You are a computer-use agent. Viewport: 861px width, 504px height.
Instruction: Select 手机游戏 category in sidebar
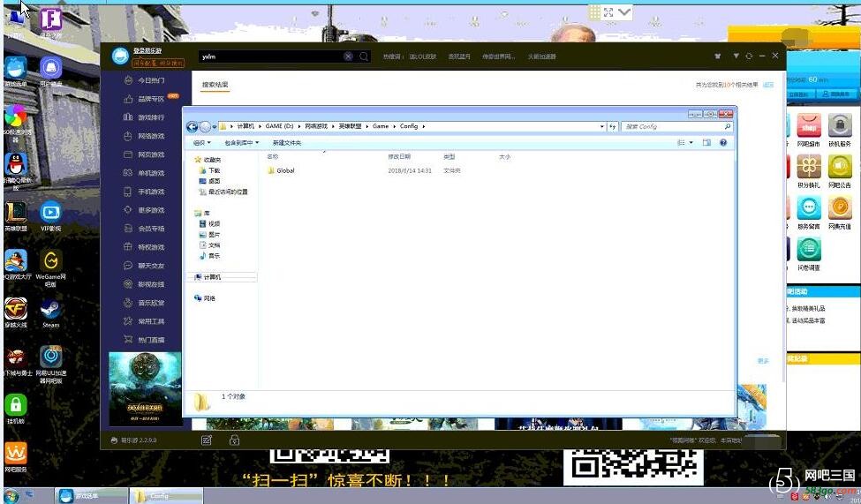145,192
